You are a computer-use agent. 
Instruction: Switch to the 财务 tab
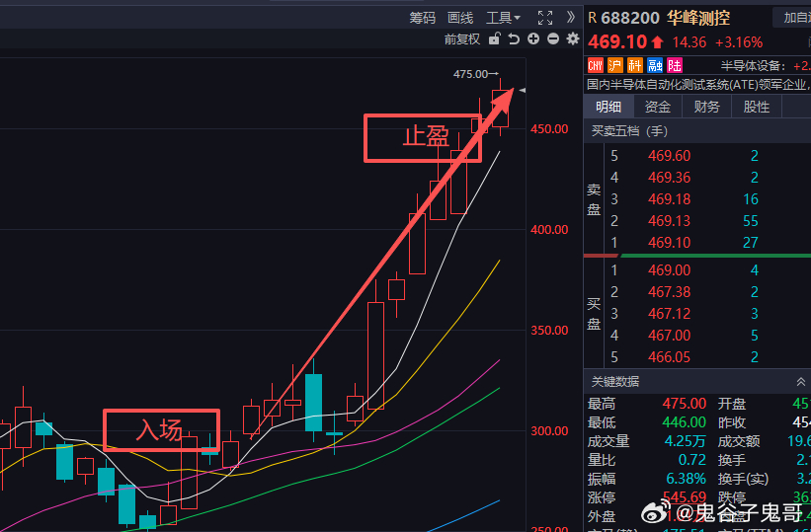(706, 107)
